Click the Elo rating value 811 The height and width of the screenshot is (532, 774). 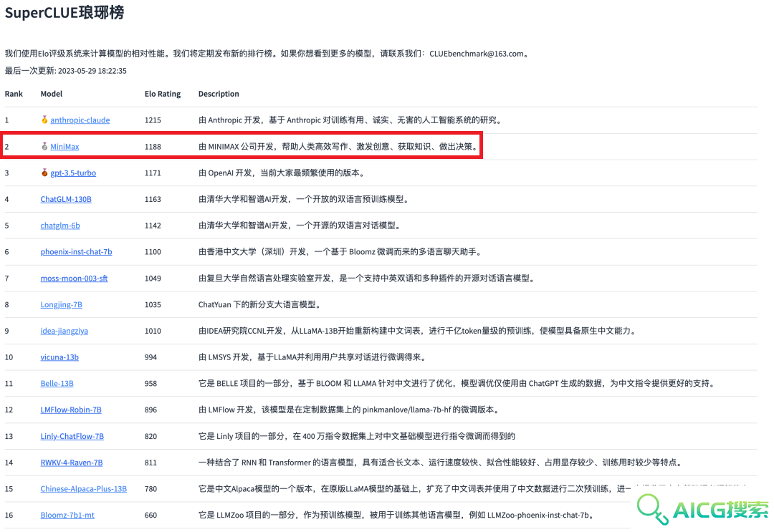(150, 463)
